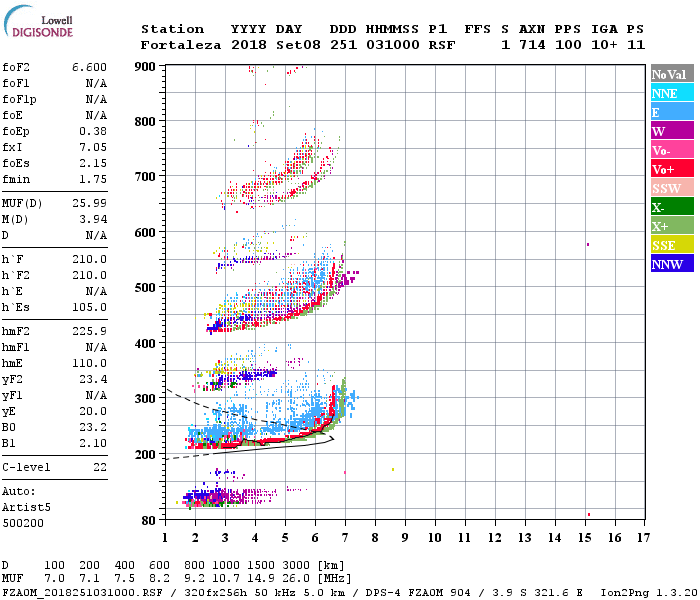Click the 500200 version number
The height and width of the screenshot is (600, 700).
click(23, 523)
